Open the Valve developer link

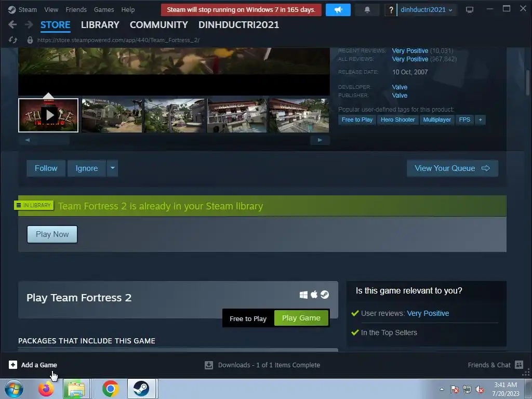pos(400,87)
